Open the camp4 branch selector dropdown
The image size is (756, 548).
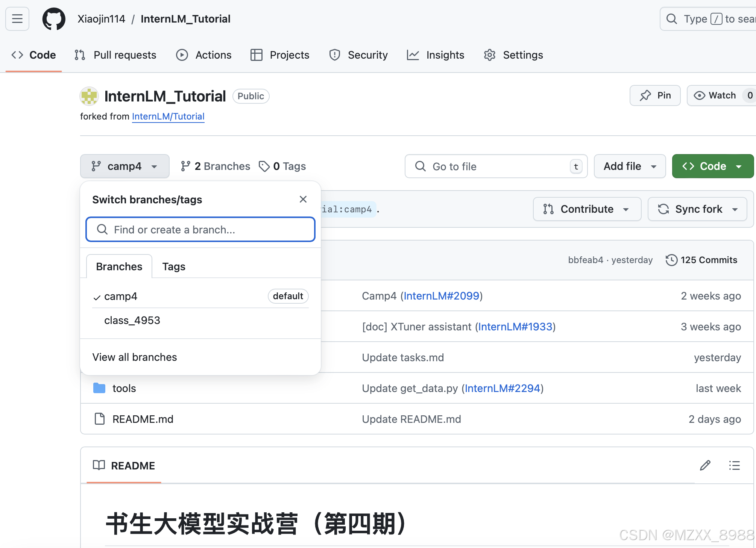(124, 166)
